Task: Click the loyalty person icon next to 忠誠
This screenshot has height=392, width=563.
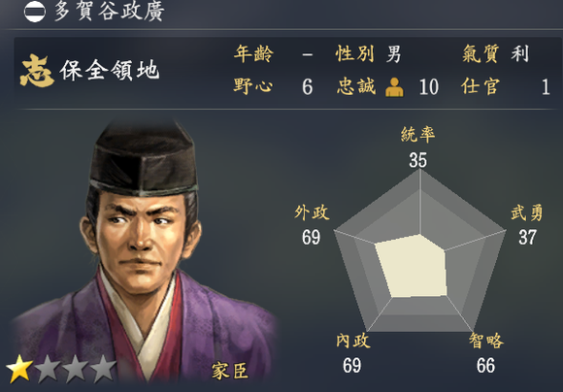Action: (x=394, y=87)
